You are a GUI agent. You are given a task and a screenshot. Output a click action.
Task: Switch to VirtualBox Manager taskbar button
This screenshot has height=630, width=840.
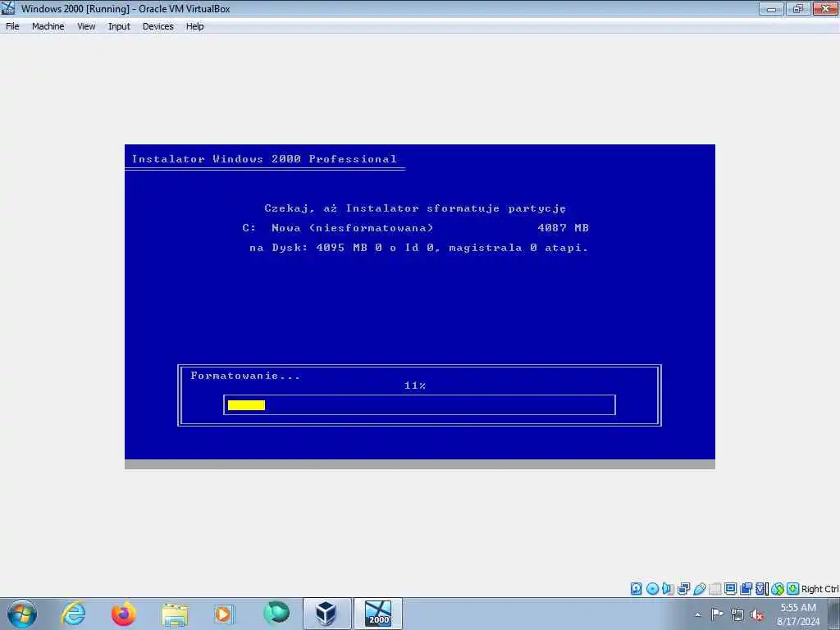326,614
